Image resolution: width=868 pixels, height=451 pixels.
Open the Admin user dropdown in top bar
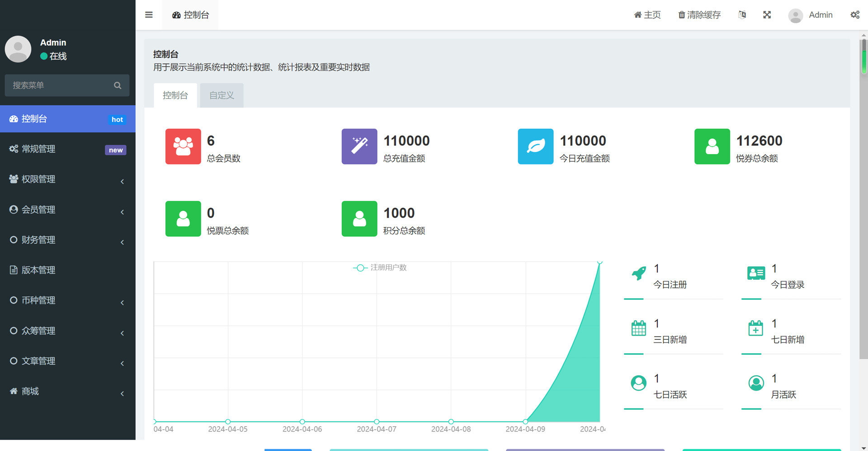(x=811, y=15)
